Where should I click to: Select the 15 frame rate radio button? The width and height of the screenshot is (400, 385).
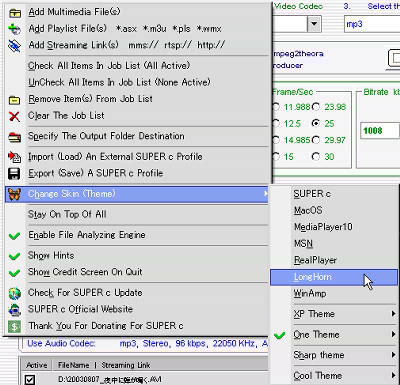coord(276,156)
